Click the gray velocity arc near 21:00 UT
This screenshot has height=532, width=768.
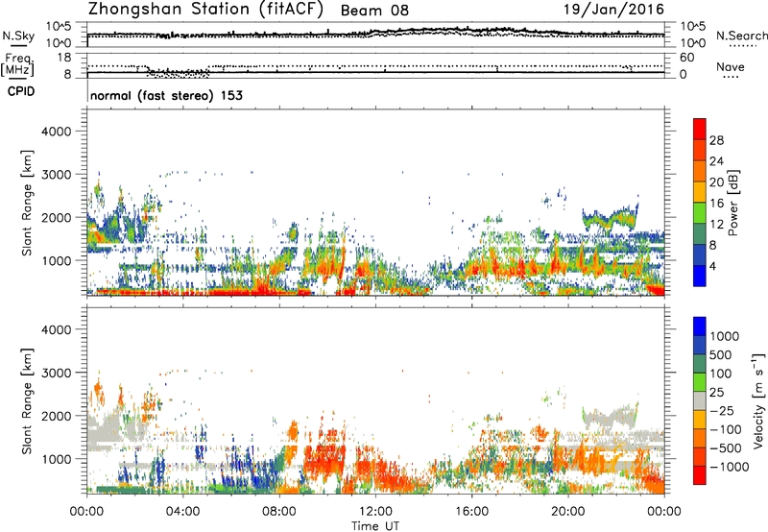click(610, 417)
